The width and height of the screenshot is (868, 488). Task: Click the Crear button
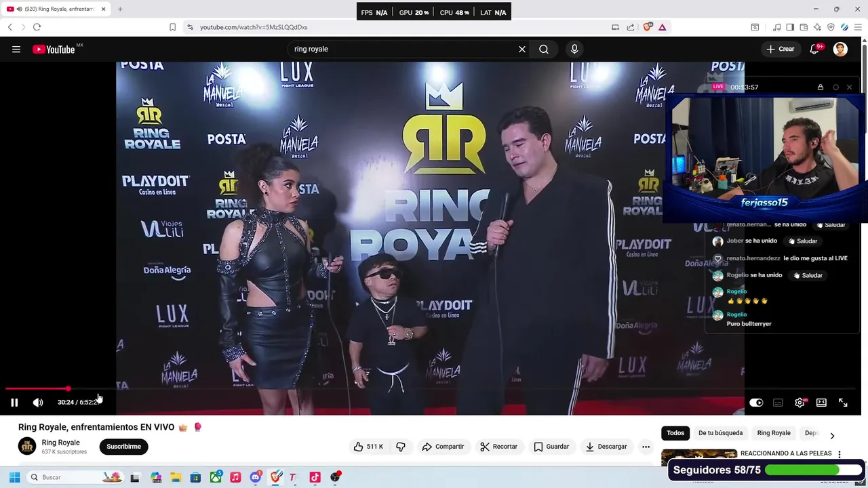tap(781, 49)
